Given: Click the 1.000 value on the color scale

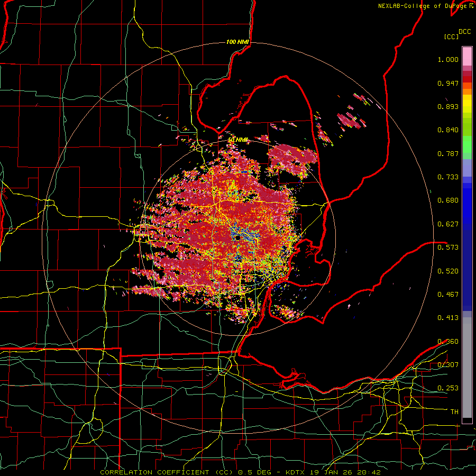Looking at the screenshot, I should (x=448, y=59).
